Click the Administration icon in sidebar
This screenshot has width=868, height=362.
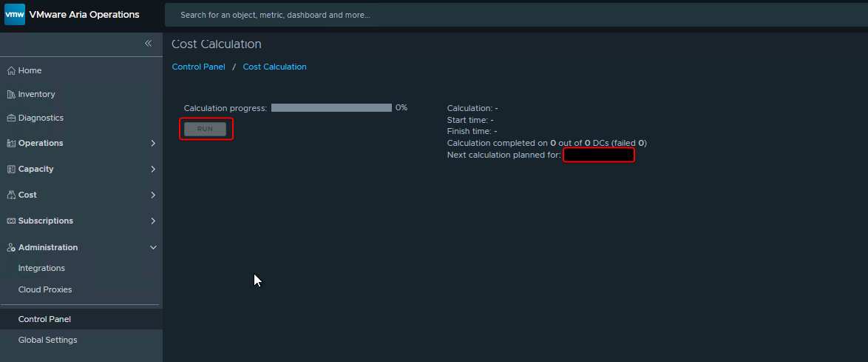coord(11,248)
